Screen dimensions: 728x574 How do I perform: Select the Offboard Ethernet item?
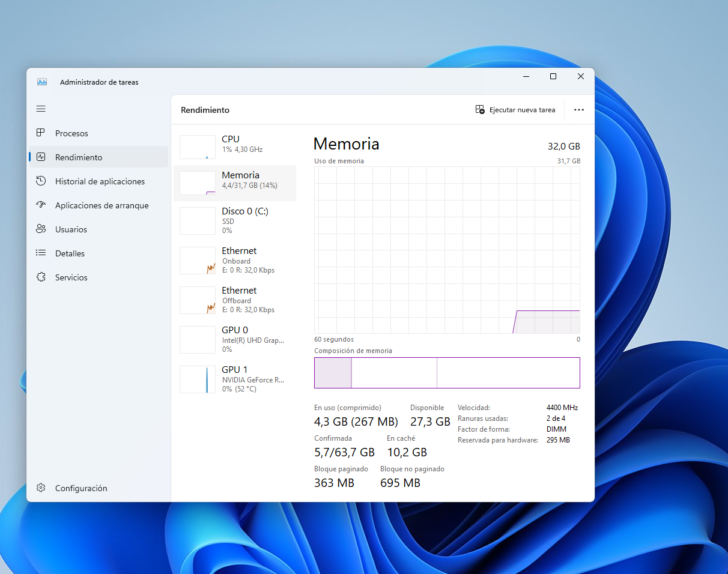(234, 300)
